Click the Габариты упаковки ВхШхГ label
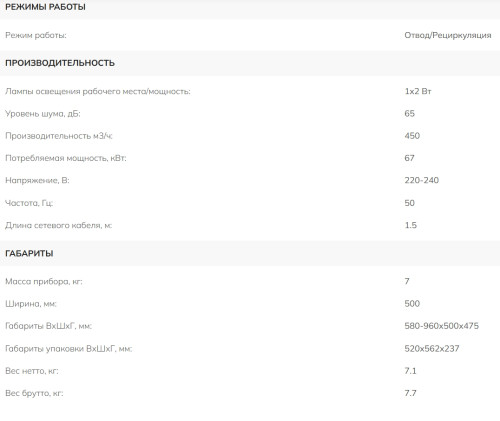500x421 pixels. pos(69,349)
